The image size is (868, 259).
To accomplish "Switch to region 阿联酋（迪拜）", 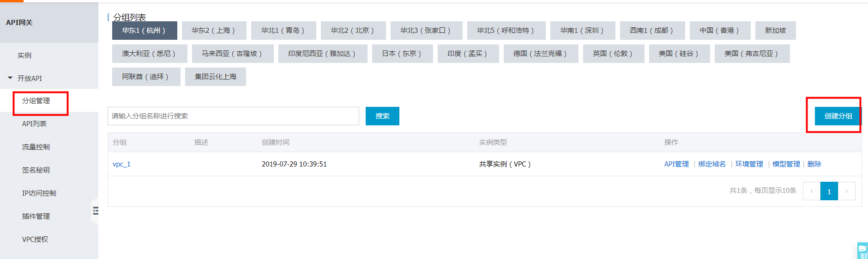I will [x=146, y=77].
